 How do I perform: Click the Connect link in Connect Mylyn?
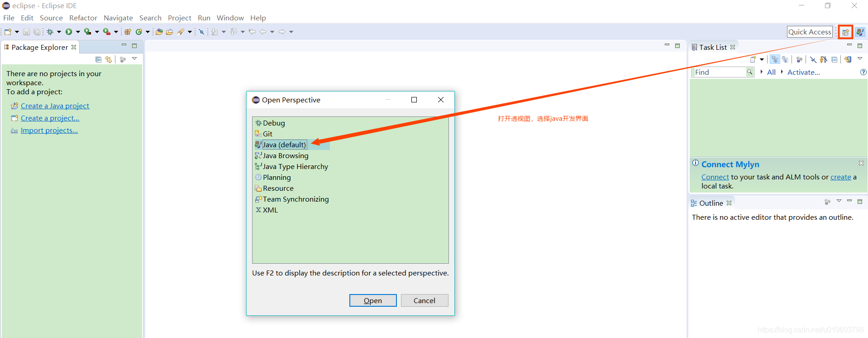(715, 177)
